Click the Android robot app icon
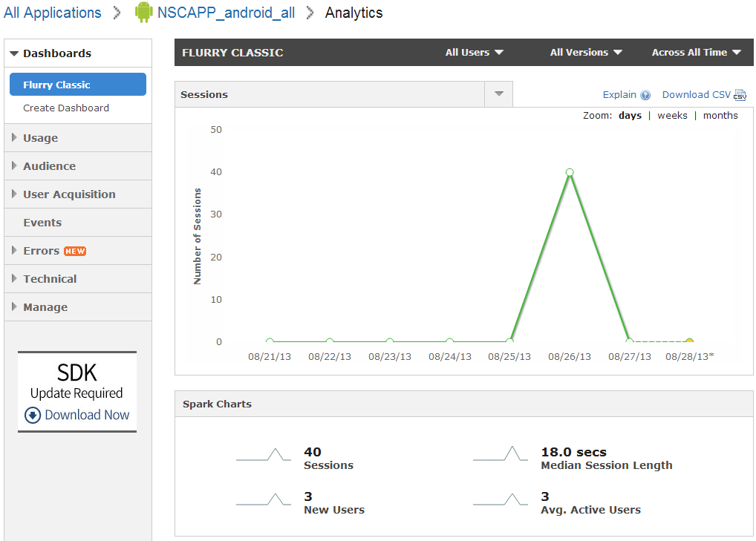This screenshot has width=756, height=541. [x=143, y=13]
